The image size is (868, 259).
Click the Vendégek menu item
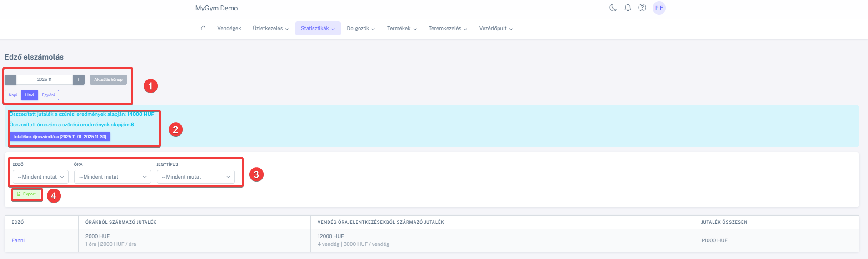point(229,28)
